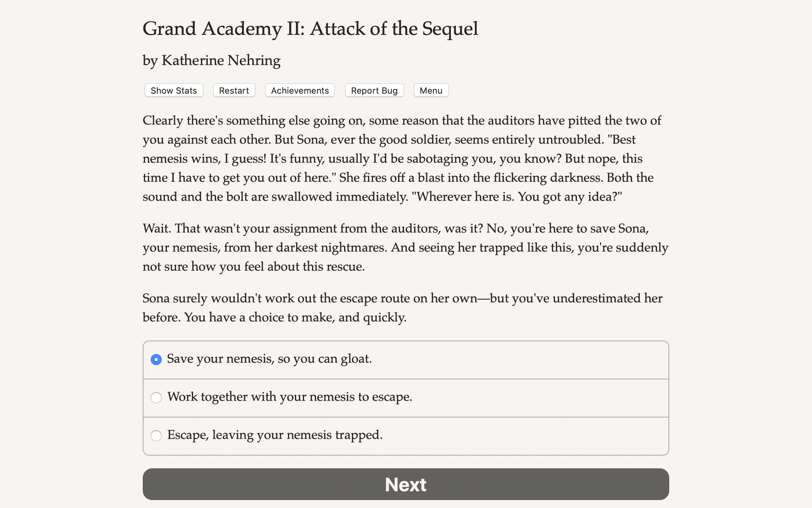
Task: Open character statistics via Show Stats
Action: 173,90
